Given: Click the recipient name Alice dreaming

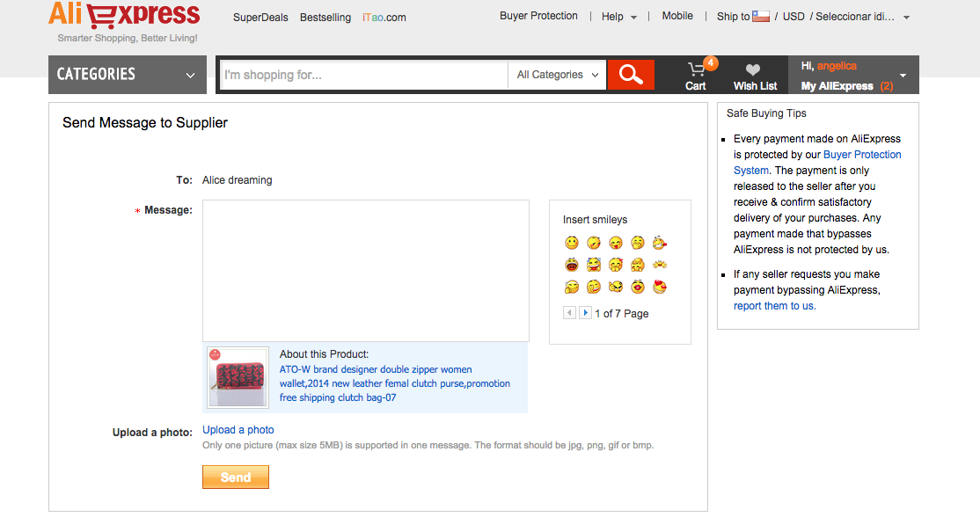Looking at the screenshot, I should 237,180.
